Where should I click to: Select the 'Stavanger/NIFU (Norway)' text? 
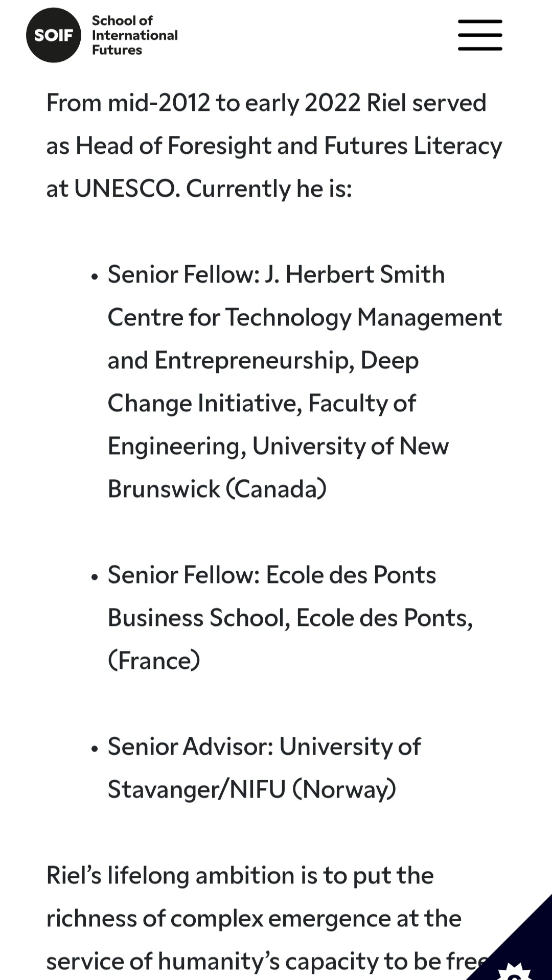tap(252, 789)
